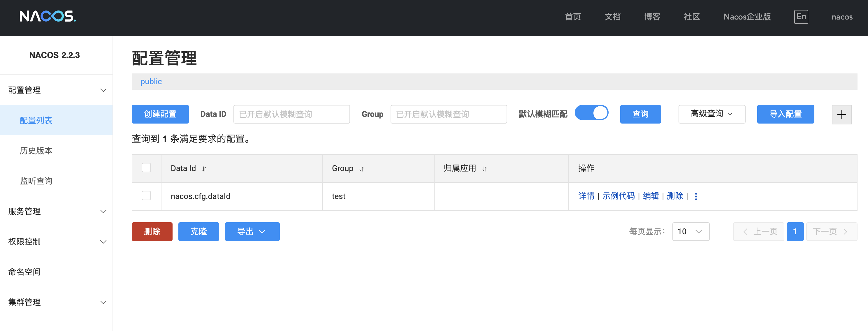Viewport: 868px width, 331px height.
Task: Sort by Group column
Action: tap(361, 169)
